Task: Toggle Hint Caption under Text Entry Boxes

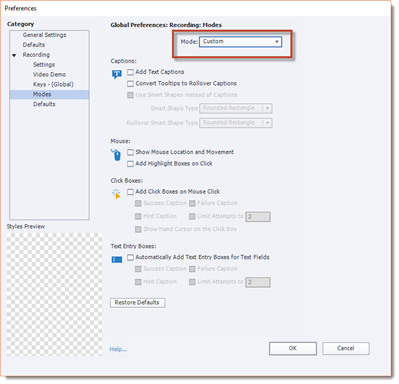Action: [x=138, y=282]
